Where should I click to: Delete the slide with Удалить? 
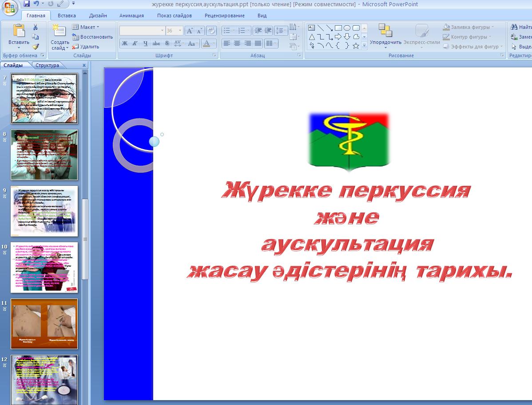pos(86,47)
